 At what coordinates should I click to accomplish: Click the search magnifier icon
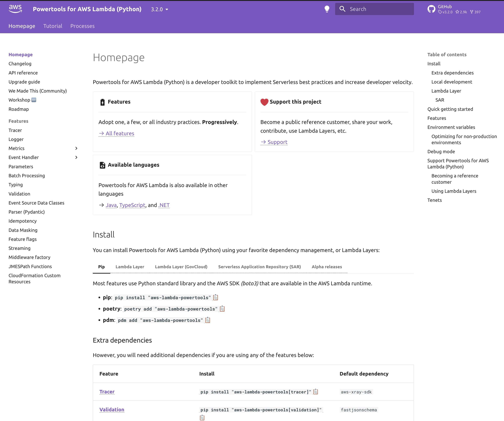[343, 9]
